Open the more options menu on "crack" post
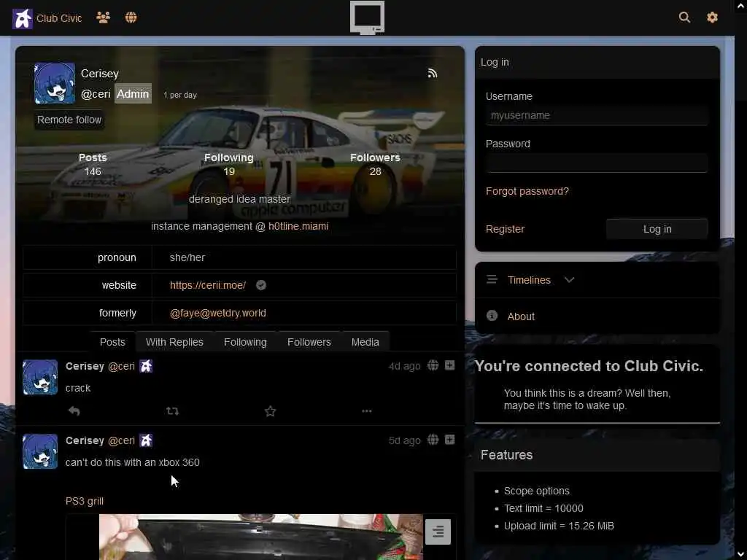Screen dimensions: 747x560 tap(366, 411)
